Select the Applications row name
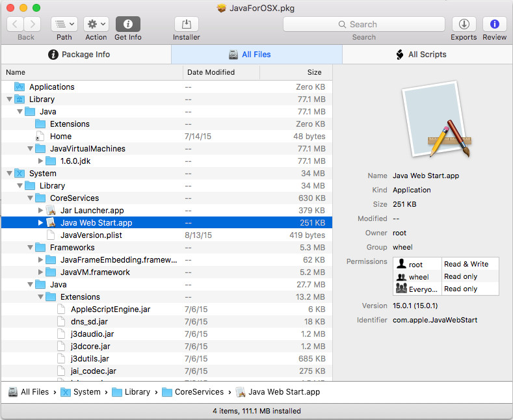 coord(52,87)
